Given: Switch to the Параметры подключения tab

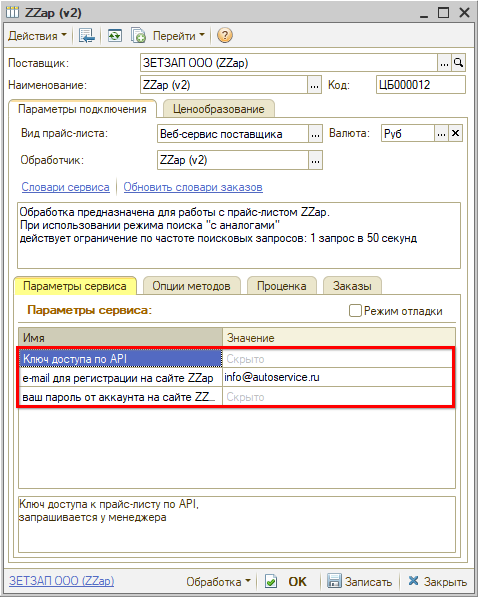Looking at the screenshot, I should coord(82,109).
